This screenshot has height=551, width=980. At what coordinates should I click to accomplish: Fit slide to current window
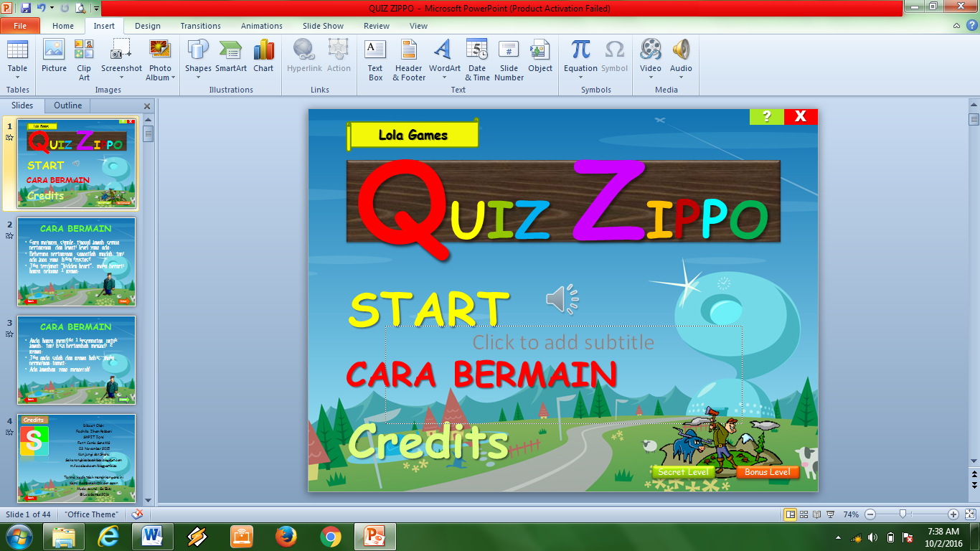click(969, 514)
